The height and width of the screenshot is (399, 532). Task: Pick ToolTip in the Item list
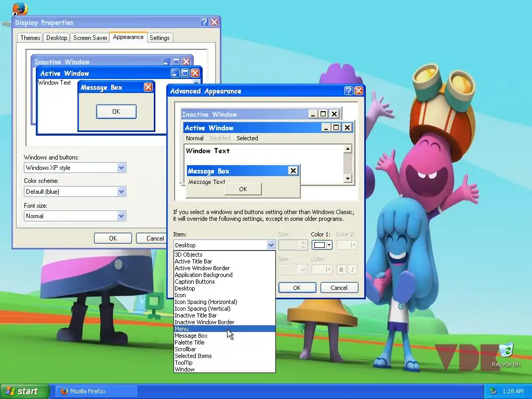224,363
